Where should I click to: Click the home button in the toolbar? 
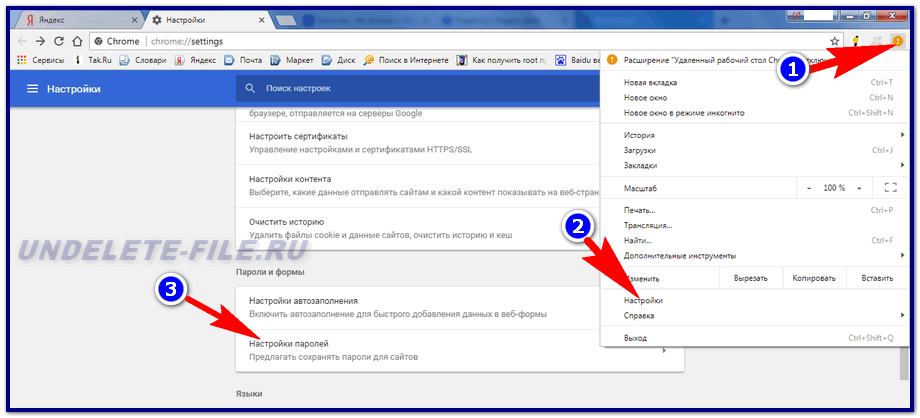coord(78,41)
